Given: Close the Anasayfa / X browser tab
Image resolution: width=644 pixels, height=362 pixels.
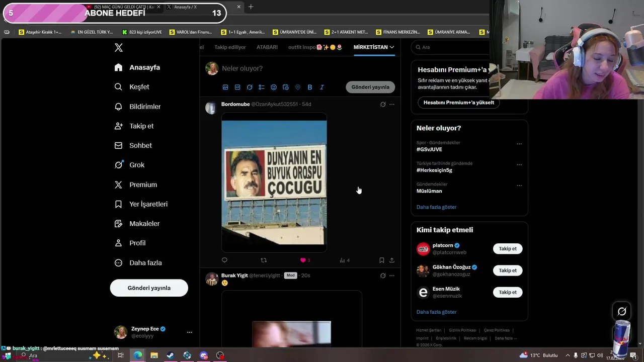Looking at the screenshot, I should point(238,7).
